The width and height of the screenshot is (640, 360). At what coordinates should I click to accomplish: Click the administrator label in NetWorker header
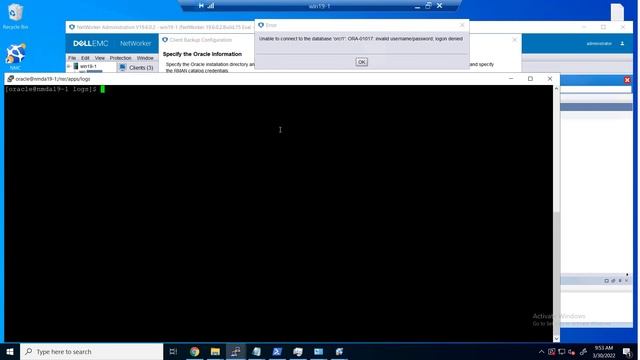pos(599,43)
